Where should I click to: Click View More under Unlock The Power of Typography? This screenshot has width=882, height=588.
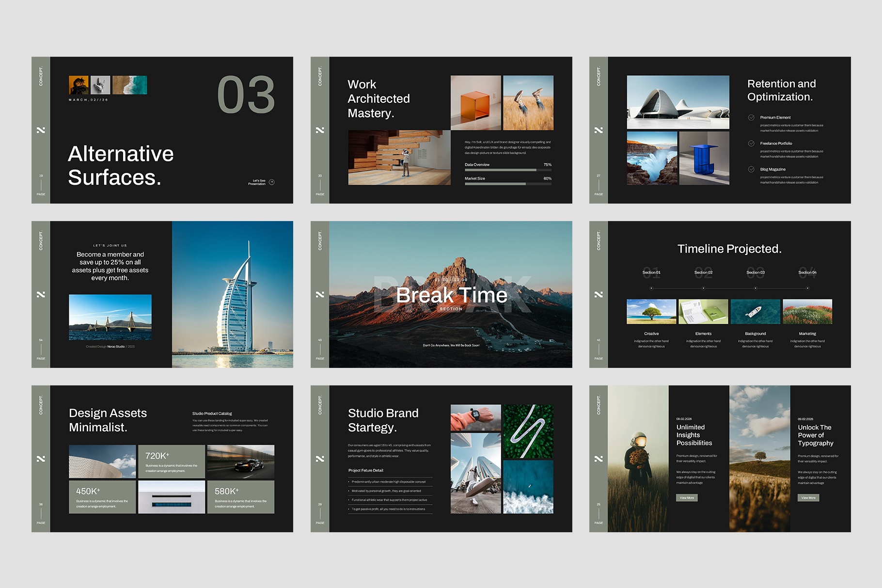pos(808,497)
